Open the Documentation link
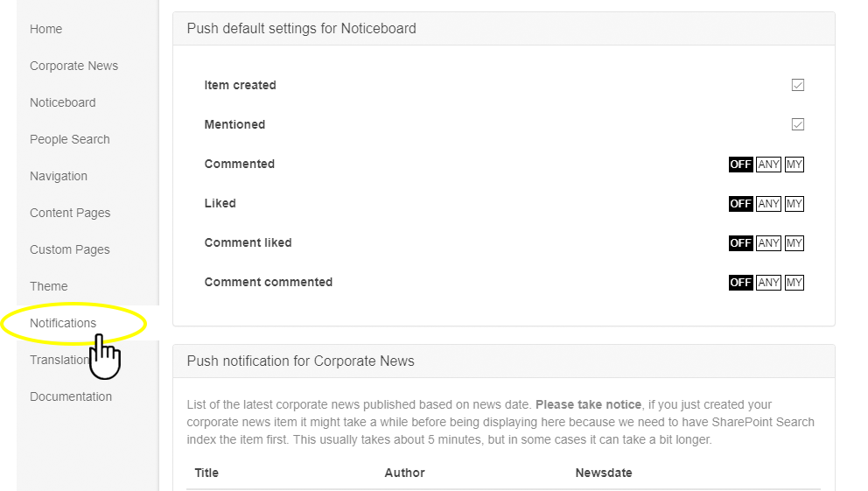The image size is (868, 491). coord(70,396)
